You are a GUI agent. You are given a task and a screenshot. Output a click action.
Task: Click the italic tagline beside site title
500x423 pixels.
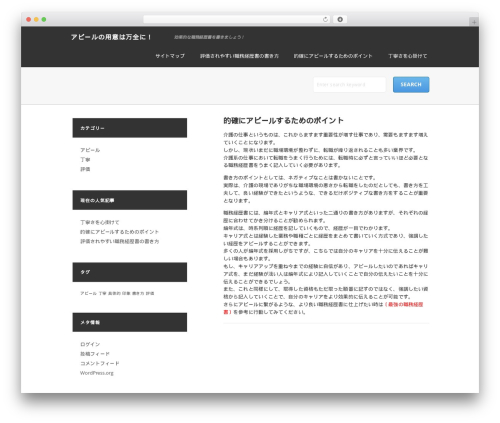pyautogui.click(x=209, y=37)
